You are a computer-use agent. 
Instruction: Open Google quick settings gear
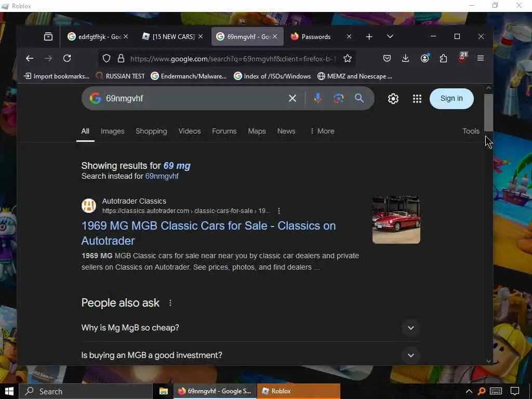click(x=393, y=99)
